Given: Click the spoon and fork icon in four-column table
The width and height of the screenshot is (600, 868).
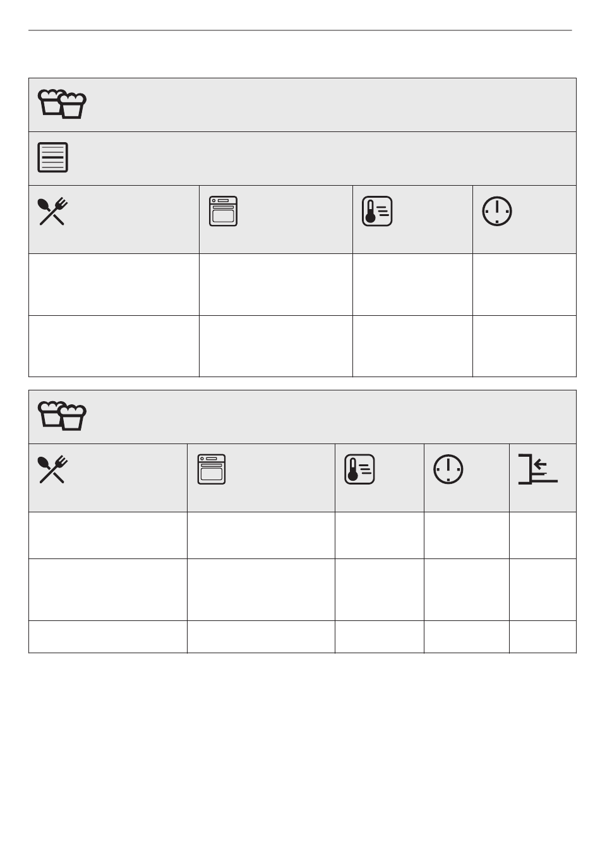Looking at the screenshot, I should pos(53,212).
